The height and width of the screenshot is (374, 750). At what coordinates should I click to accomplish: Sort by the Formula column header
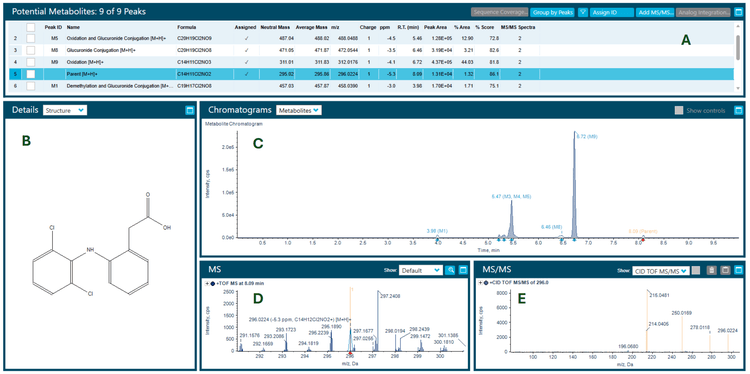(187, 28)
